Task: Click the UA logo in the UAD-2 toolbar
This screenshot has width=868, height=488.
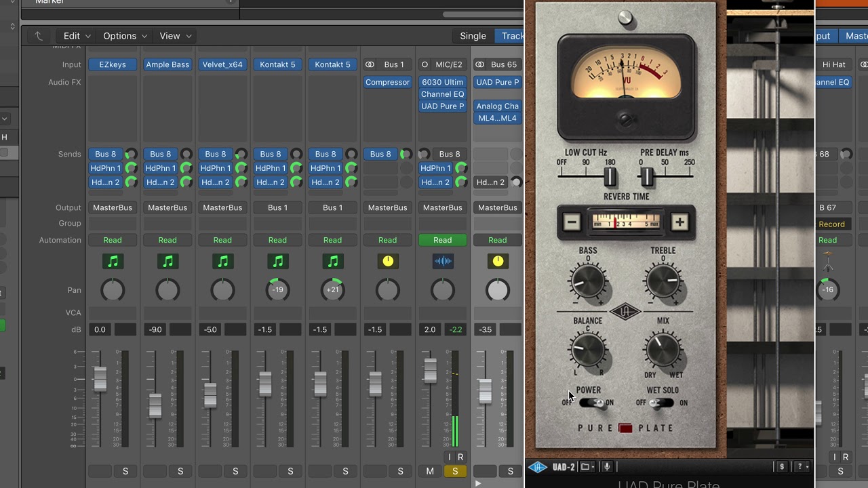Action: click(538, 467)
